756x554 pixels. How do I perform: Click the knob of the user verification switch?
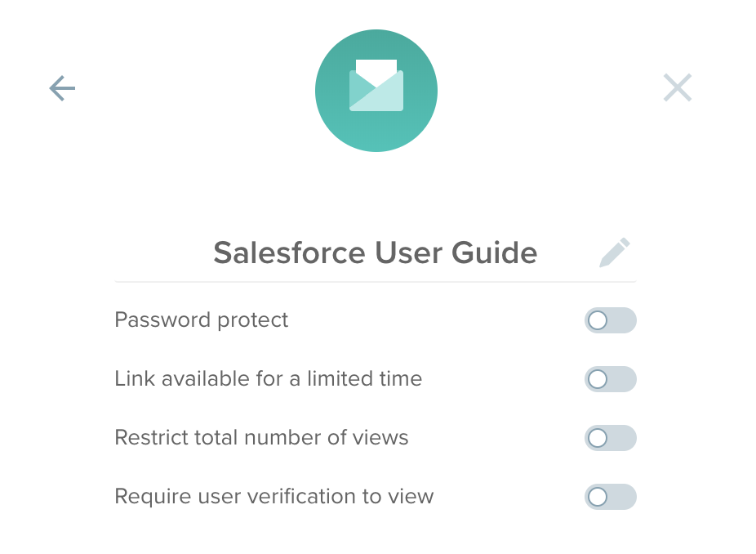pyautogui.click(x=598, y=497)
